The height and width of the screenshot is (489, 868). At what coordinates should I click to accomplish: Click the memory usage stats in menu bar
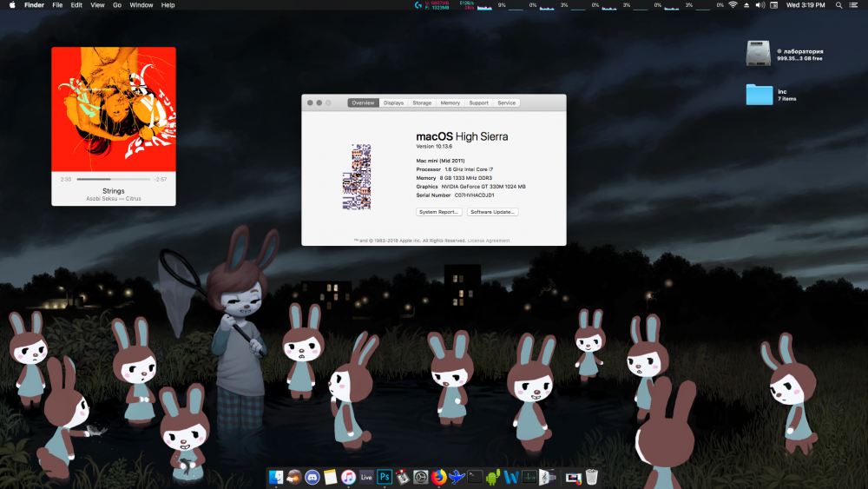tap(437, 5)
